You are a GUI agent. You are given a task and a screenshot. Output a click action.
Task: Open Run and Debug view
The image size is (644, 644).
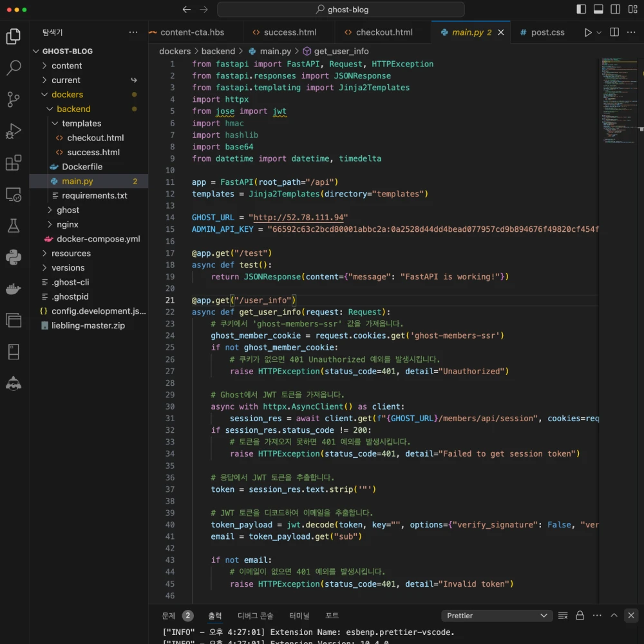point(14,131)
